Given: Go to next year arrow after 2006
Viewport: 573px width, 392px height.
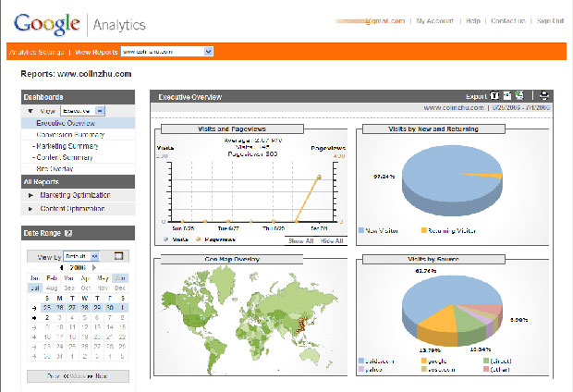Looking at the screenshot, I should pyautogui.click(x=94, y=268).
